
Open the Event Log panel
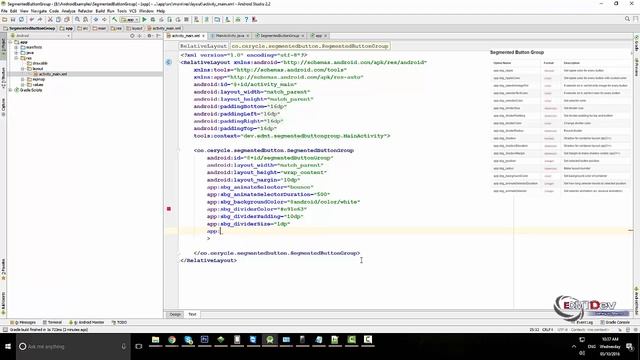pyautogui.click(x=582, y=322)
